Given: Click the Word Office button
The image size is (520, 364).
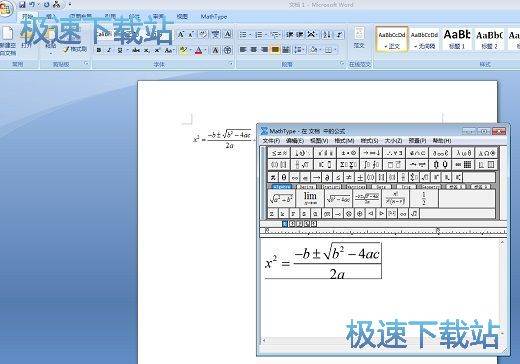Looking at the screenshot, I should tap(6, 8).
